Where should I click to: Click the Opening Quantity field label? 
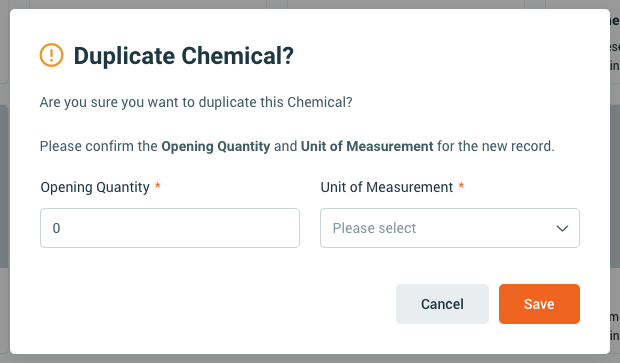pos(95,187)
